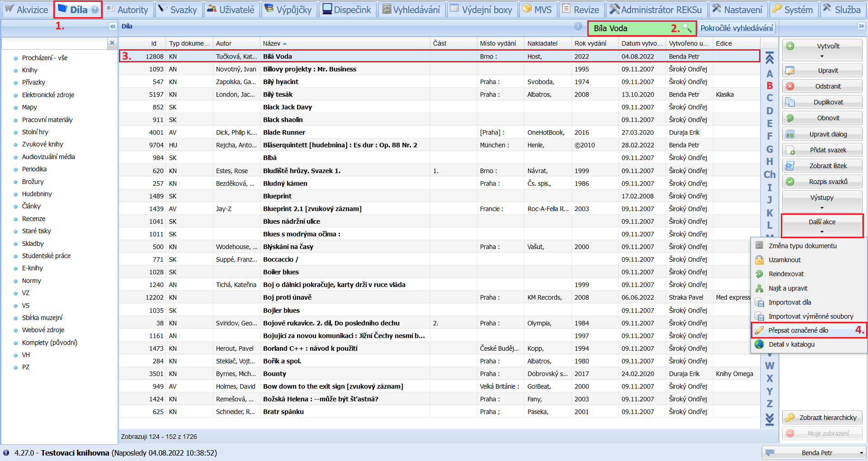Select the Bílý tesák row
Viewport: 868px width, 461px height.
pos(439,94)
